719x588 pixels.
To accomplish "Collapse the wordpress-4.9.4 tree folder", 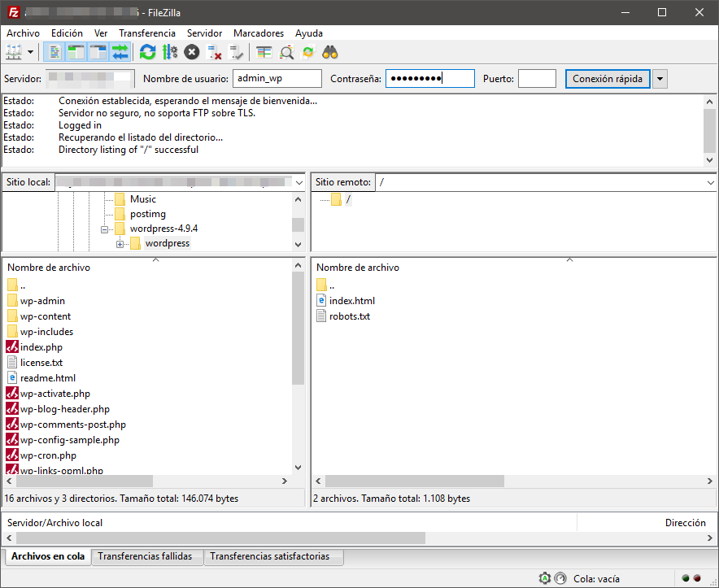I will click(x=105, y=229).
